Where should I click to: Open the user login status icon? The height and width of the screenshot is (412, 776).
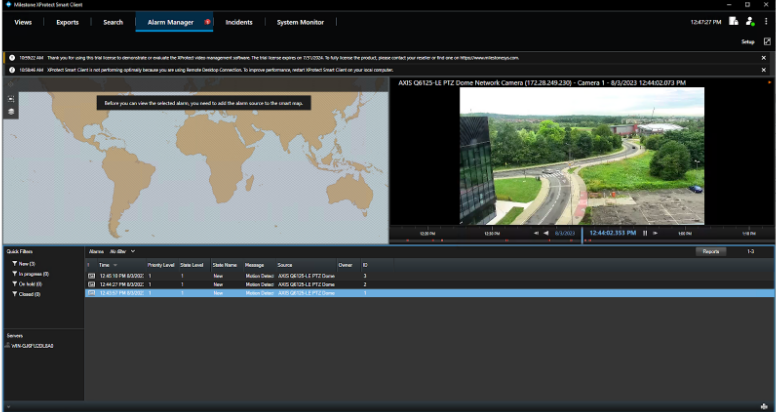pos(750,21)
